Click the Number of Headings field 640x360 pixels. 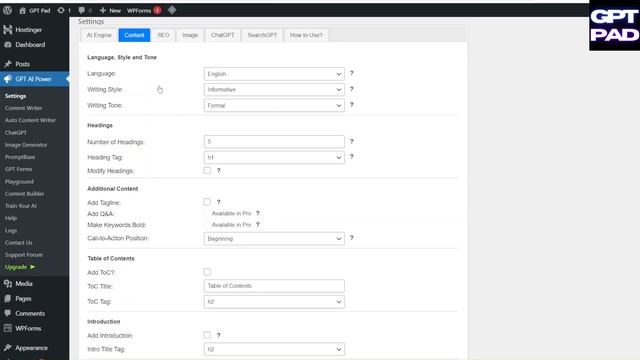(x=274, y=142)
